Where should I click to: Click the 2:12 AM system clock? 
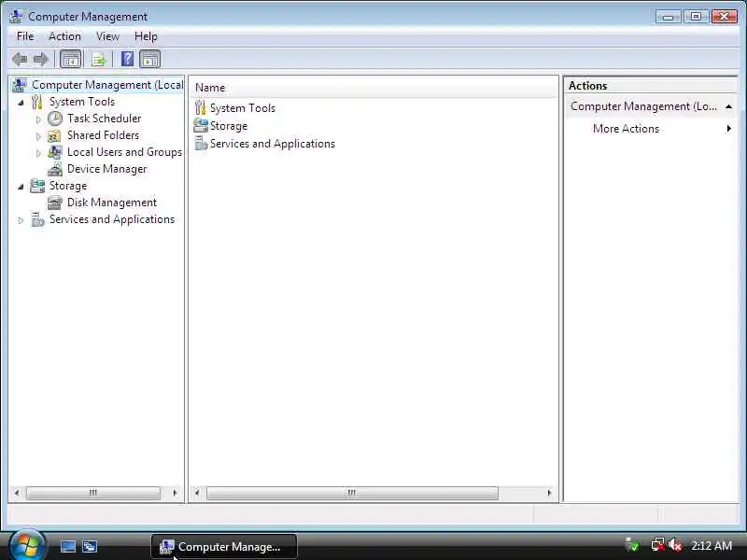point(712,546)
